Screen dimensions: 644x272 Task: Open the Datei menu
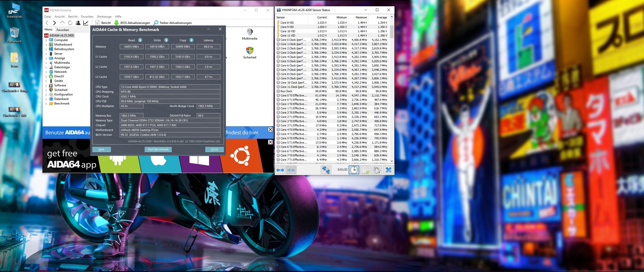tap(48, 17)
